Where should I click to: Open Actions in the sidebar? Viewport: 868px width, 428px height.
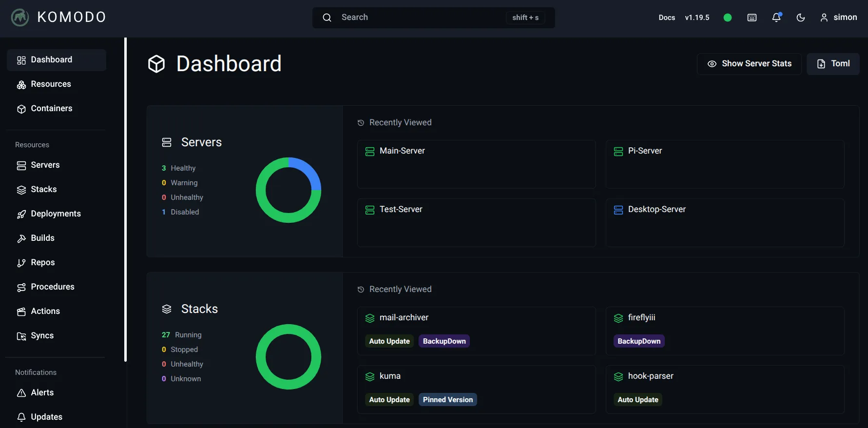(57, 311)
